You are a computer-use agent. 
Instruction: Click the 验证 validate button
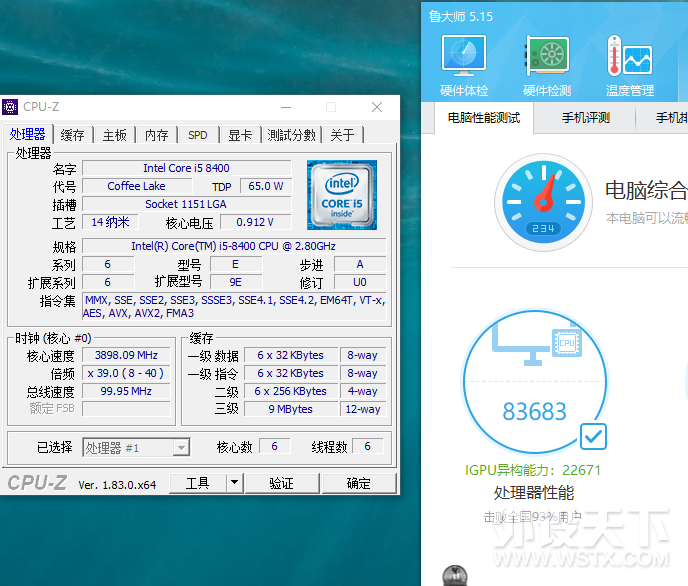282,483
